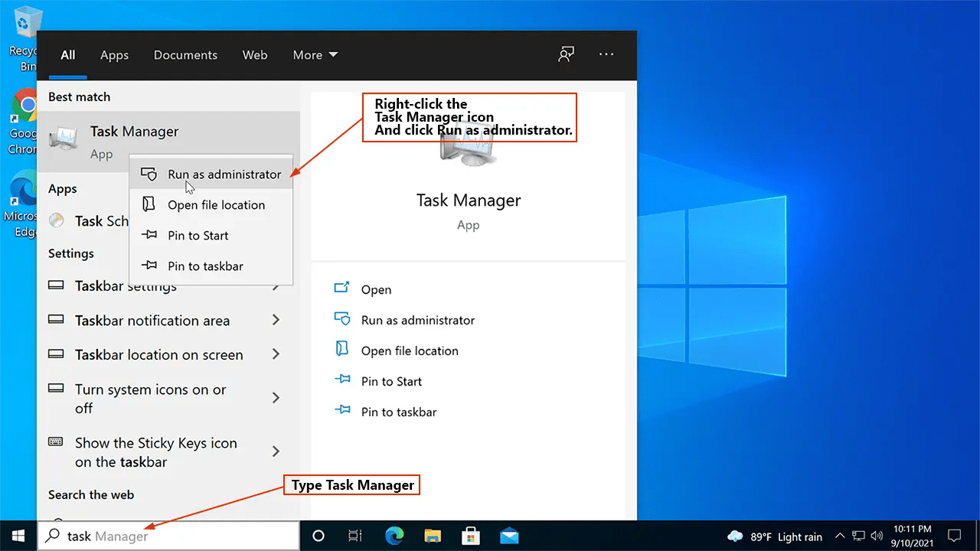Screen dimensions: 980x551
Task: Open Cortana from the taskbar
Action: coord(318,536)
